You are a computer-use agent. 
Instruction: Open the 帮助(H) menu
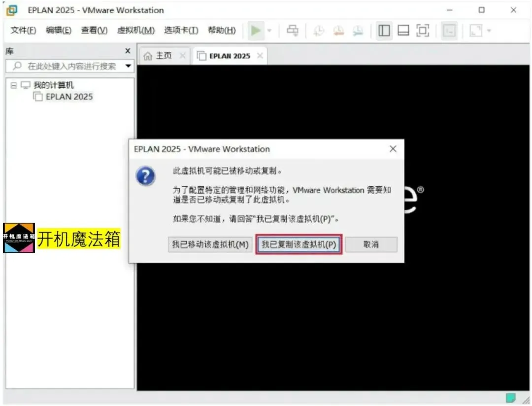click(222, 30)
